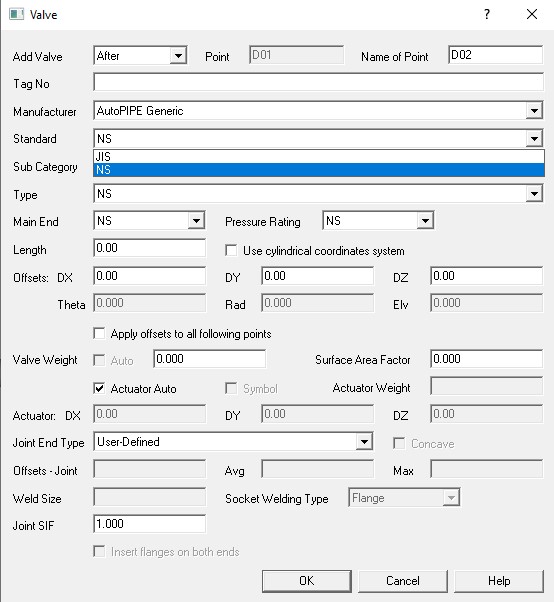
Task: Open the Main End dropdown
Action: [x=196, y=221]
